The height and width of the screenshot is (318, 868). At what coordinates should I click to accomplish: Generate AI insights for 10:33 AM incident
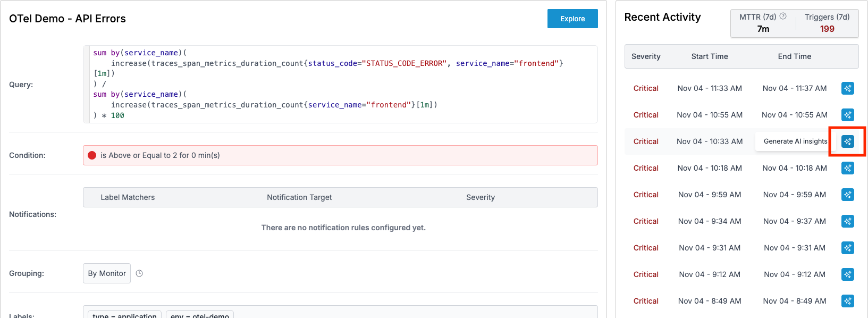tap(848, 141)
